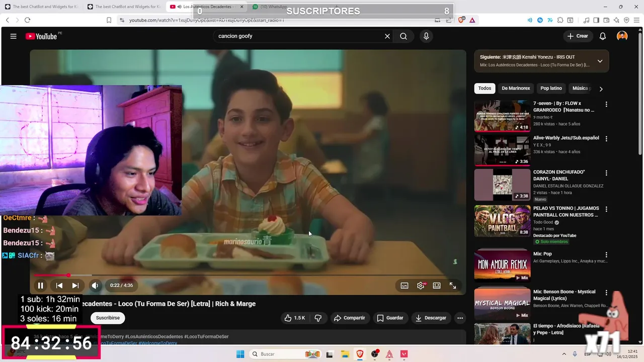Start voice search with microphone

click(426, 36)
